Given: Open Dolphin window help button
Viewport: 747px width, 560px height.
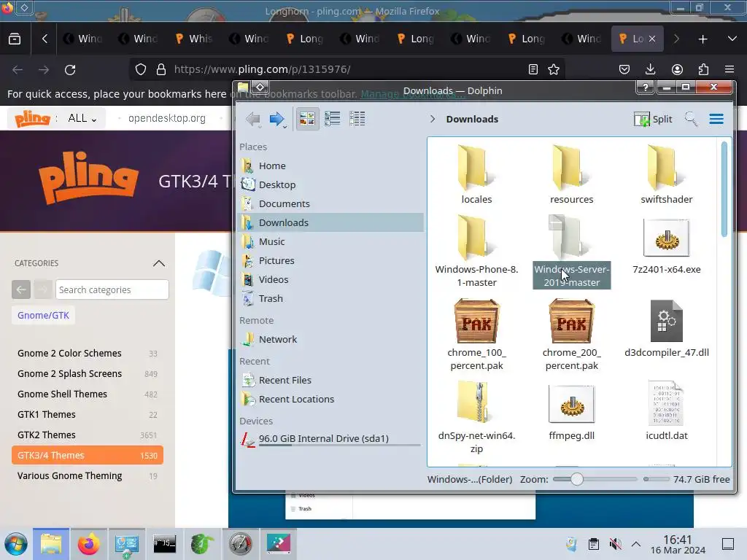Looking at the screenshot, I should coord(645,87).
